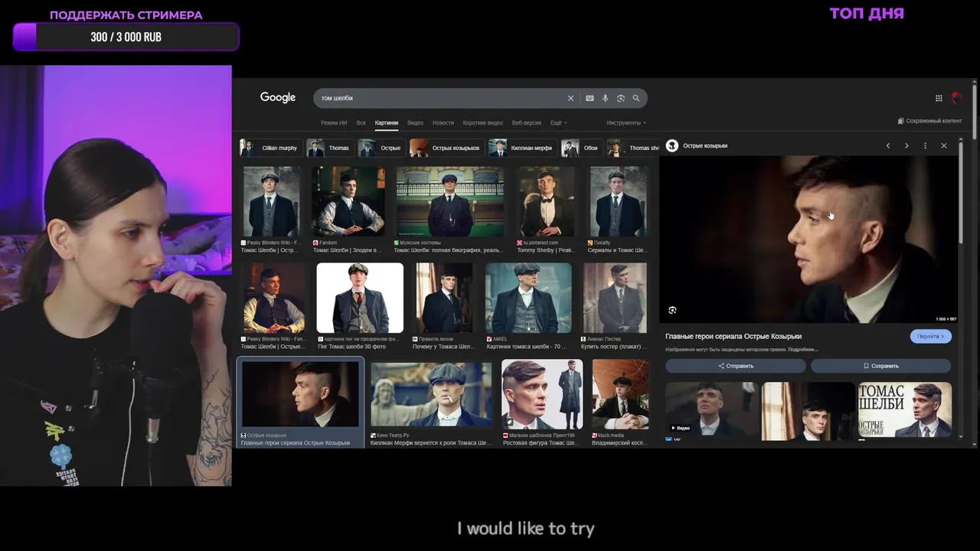The width and height of the screenshot is (980, 551).
Task: Open the Правила жизни result thumbnail
Action: tap(444, 298)
